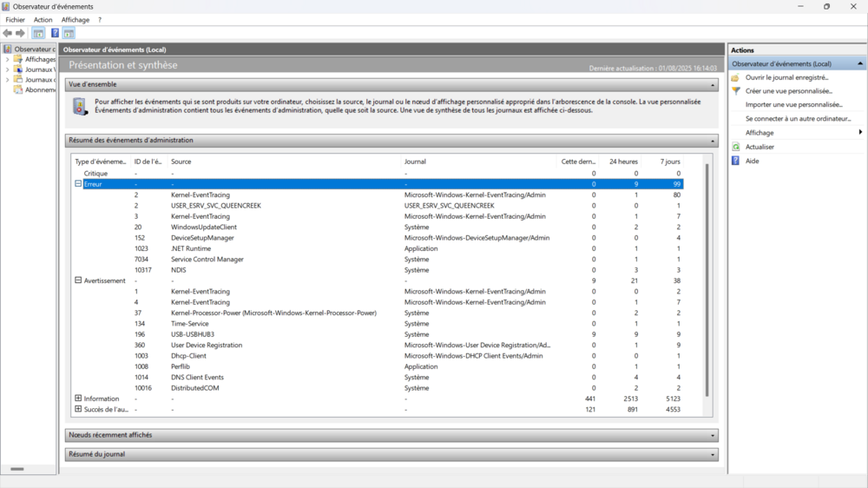Viewport: 868px width, 488px height.
Task: Click the custom view funnel icon
Action: pyautogui.click(x=735, y=91)
